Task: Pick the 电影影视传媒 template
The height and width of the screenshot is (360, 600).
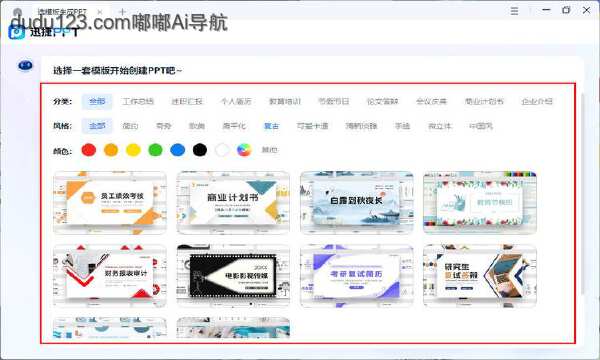Action: tap(233, 276)
